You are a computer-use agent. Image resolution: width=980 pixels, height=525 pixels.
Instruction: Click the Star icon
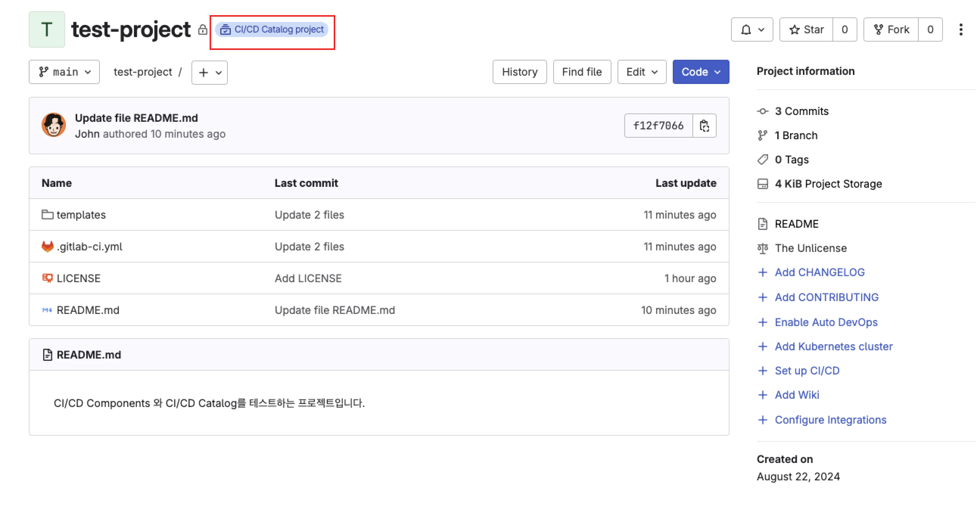pos(795,29)
